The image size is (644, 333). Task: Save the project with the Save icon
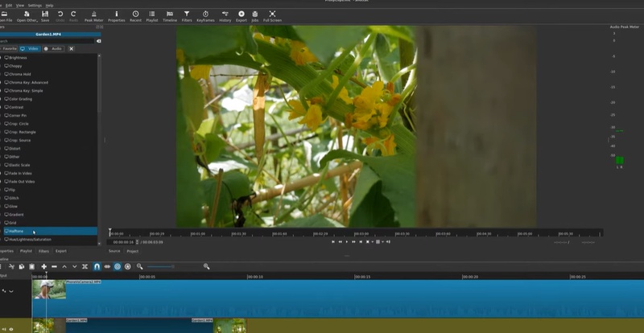(x=45, y=16)
